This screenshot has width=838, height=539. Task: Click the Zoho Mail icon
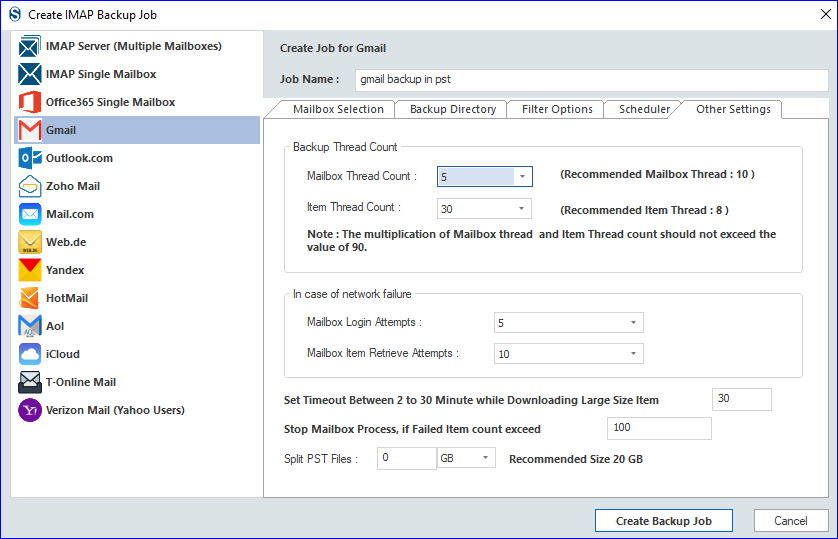[29, 186]
